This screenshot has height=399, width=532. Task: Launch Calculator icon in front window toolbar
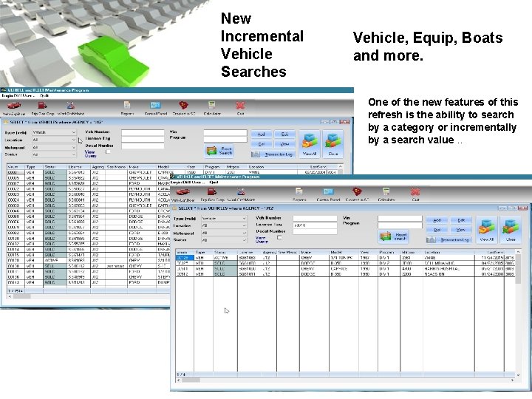click(386, 191)
